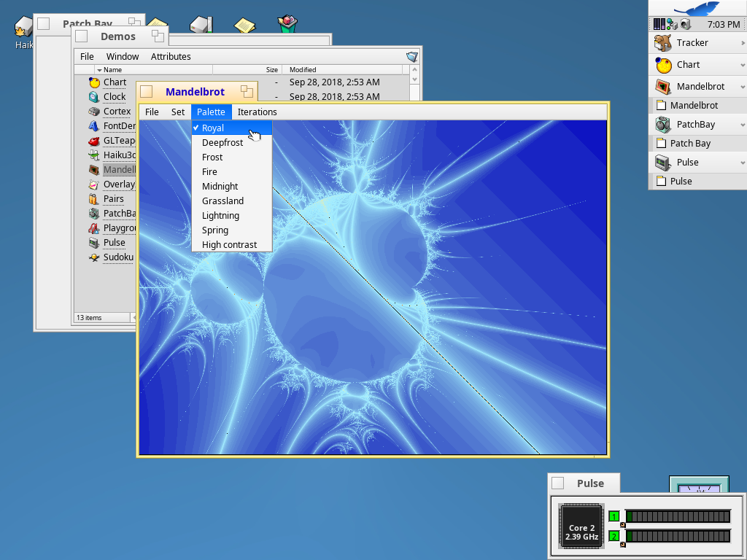Viewport: 747px width, 560px height.
Task: Click the Tracker dog icon in Deskbar
Action: coord(662,43)
